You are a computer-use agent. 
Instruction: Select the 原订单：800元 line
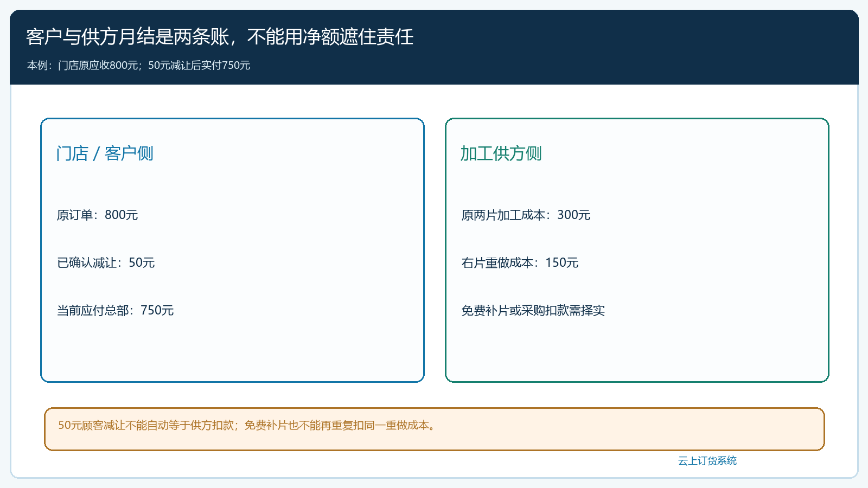coord(97,215)
